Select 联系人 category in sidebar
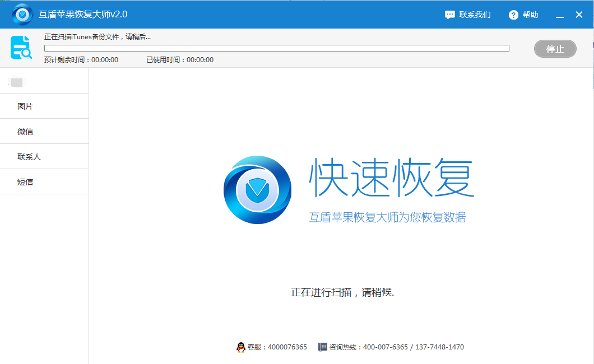 pos(44,157)
